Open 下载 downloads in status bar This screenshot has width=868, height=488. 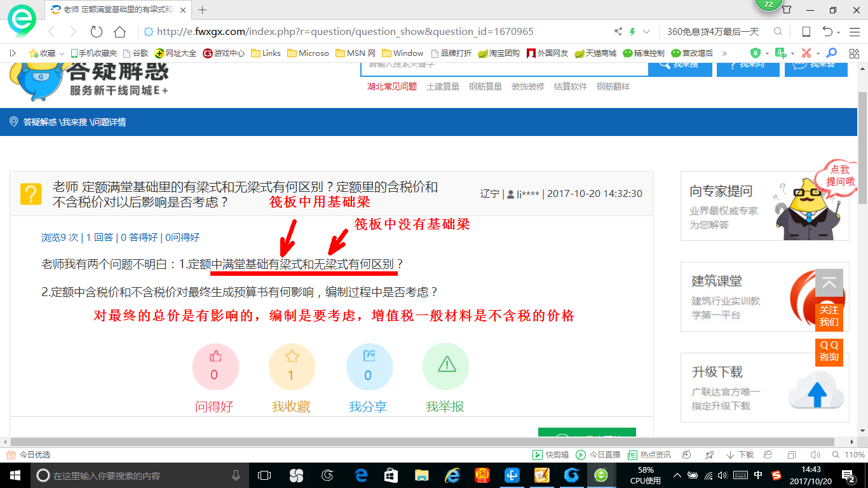(739, 455)
